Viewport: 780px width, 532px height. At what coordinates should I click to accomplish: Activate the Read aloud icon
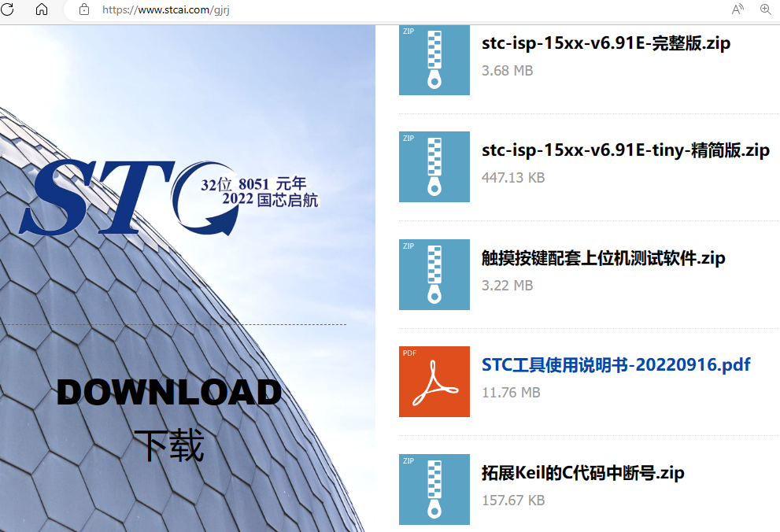point(737,9)
